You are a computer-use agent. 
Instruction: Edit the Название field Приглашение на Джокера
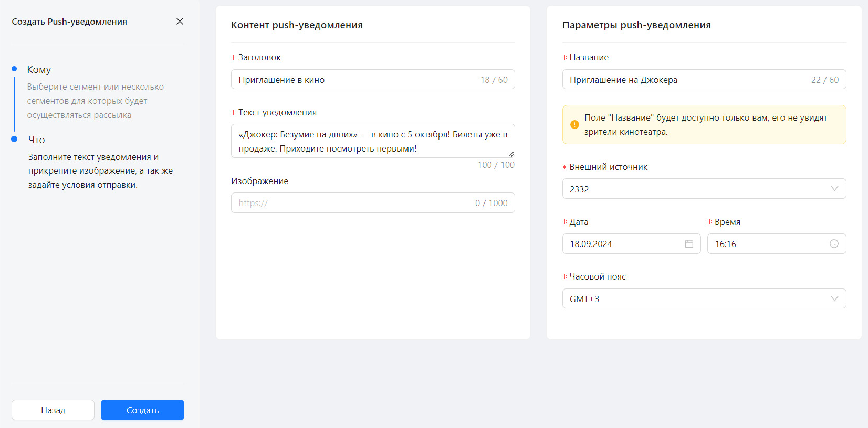[704, 80]
